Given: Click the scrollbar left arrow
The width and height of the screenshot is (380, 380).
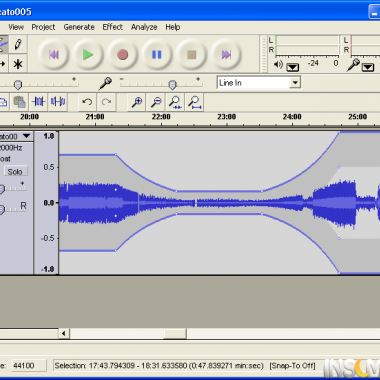Looking at the screenshot, I should pos(64,333).
